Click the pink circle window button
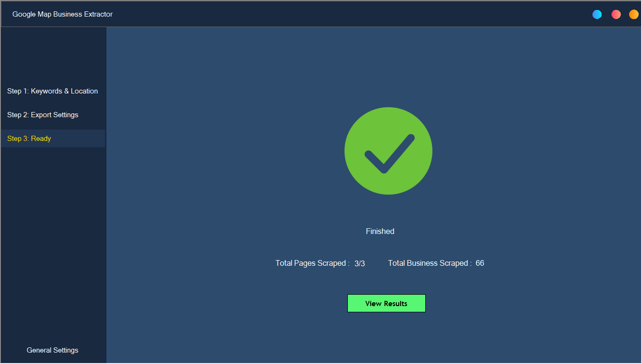 pyautogui.click(x=616, y=15)
